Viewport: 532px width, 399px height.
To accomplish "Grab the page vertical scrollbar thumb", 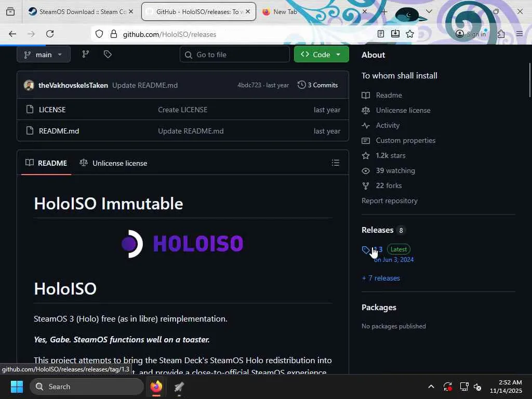I will coord(529,80).
